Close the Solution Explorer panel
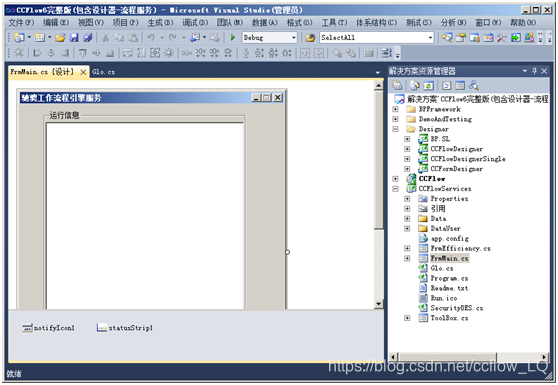Screen dimensions: 558x385 (x=544, y=71)
